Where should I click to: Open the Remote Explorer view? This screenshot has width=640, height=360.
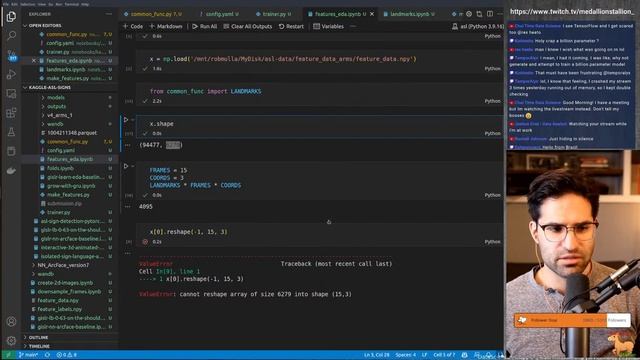pos(11,93)
